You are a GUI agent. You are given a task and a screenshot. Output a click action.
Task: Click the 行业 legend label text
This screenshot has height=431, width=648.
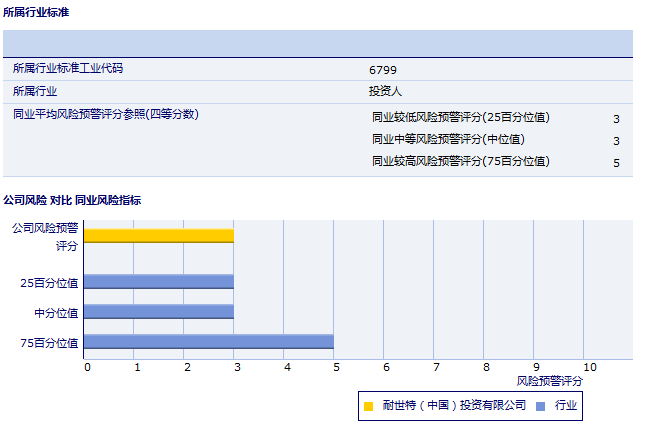pyautogui.click(x=566, y=406)
